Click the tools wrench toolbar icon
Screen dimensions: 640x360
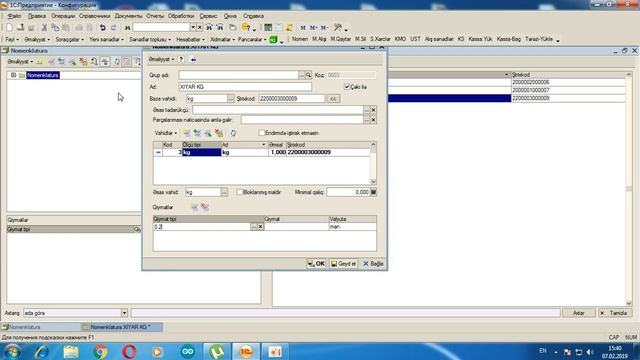(x=338, y=27)
